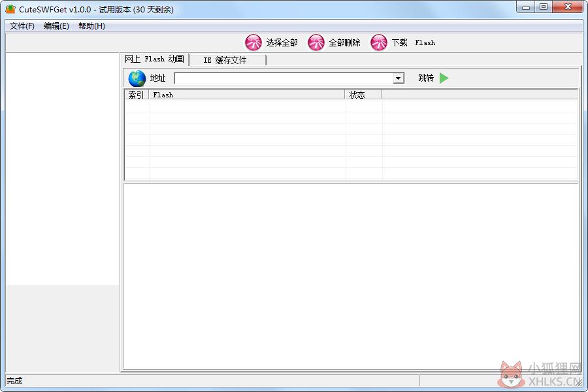This screenshot has width=588, height=392.
Task: Click the Done (完成) status bar text
Action: [14, 381]
